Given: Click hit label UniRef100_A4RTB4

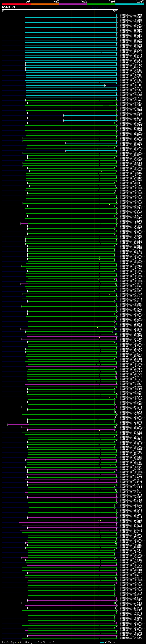Looking at the screenshot, I should point(131,110).
